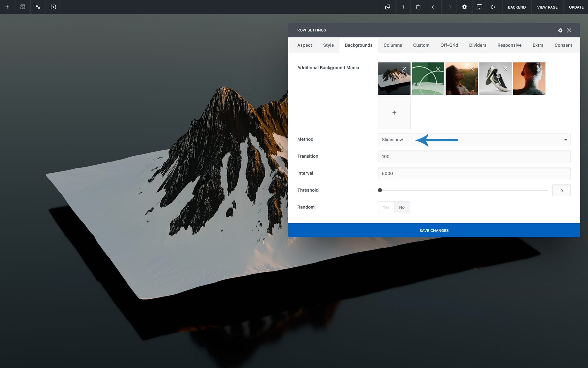Open the Style tab
The height and width of the screenshot is (368, 588).
328,45
